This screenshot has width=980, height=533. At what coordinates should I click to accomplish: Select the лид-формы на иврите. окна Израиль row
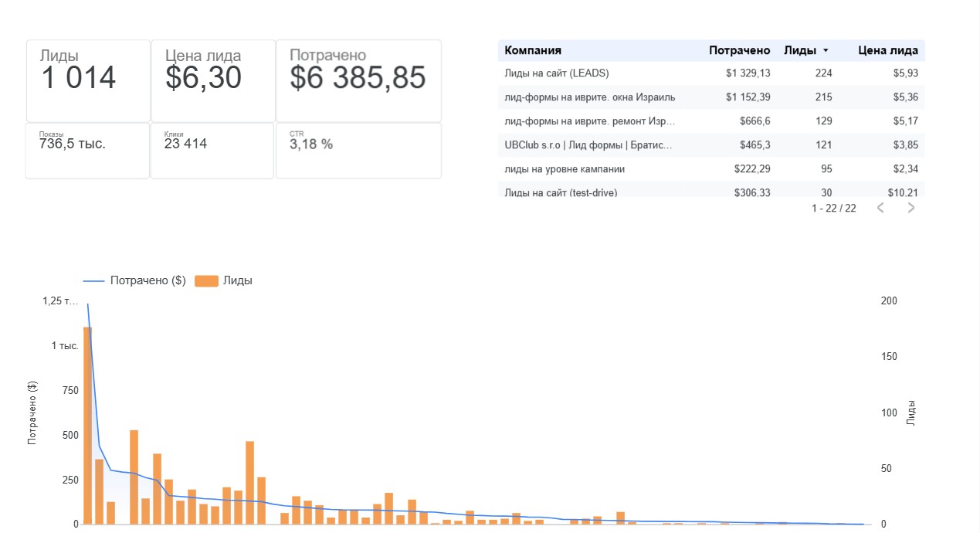pyautogui.click(x=589, y=97)
